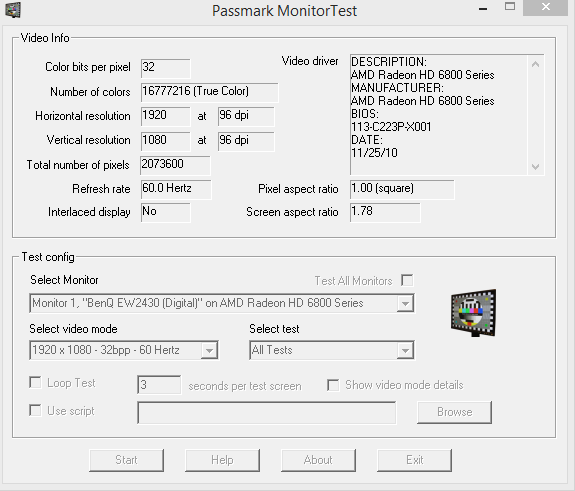Click the Screen aspect ratio value 1.78
This screenshot has width=575, height=491.
(x=385, y=213)
